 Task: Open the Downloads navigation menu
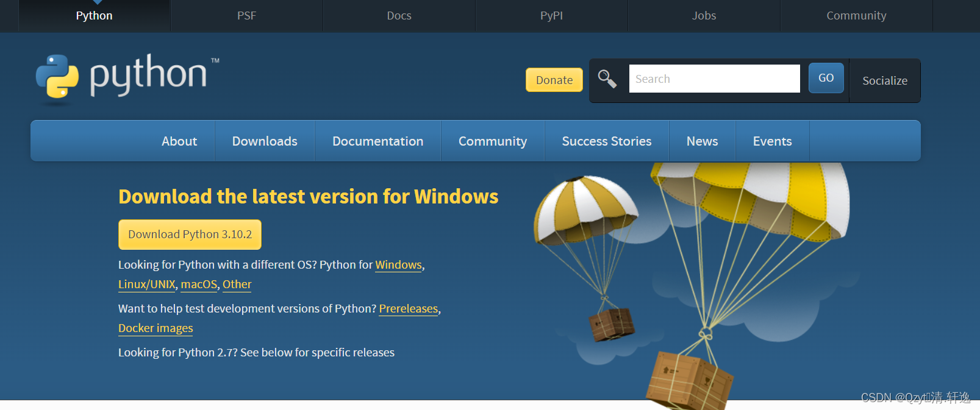coord(265,141)
